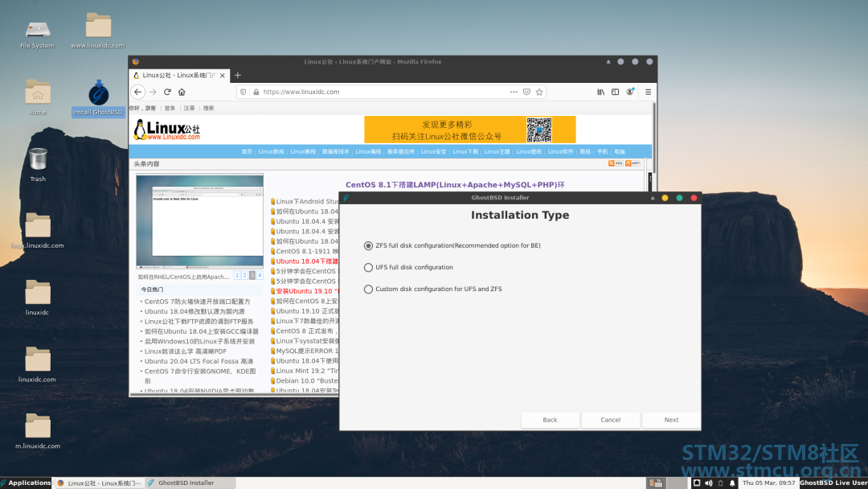868x489 pixels.
Task: Open the linuxidc.com desktop folder
Action: 38,364
